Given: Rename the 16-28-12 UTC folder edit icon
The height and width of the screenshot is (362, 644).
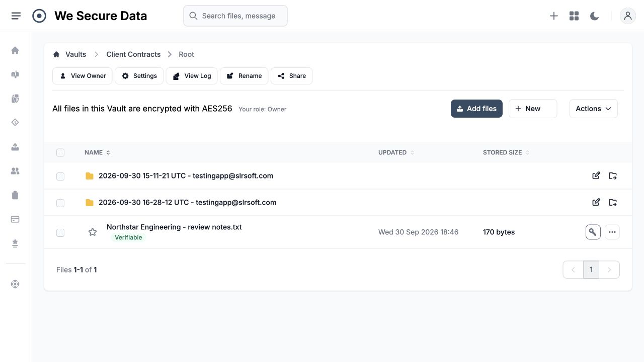Looking at the screenshot, I should (596, 202).
